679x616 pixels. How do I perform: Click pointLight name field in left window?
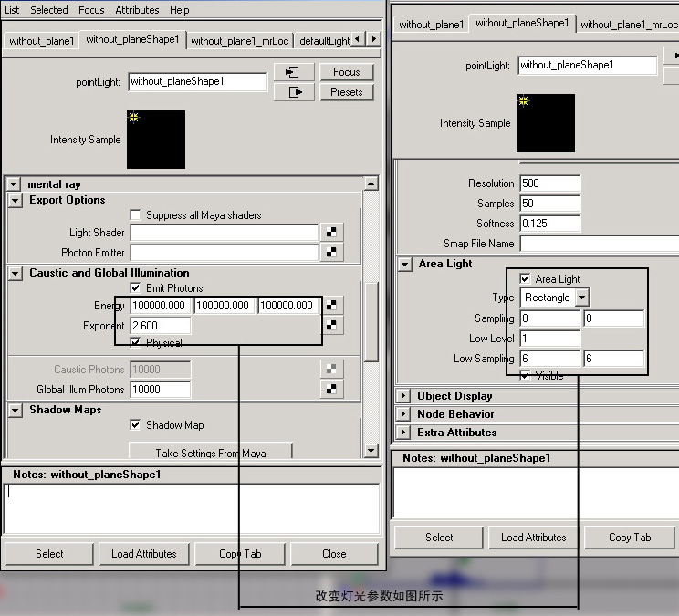(198, 81)
